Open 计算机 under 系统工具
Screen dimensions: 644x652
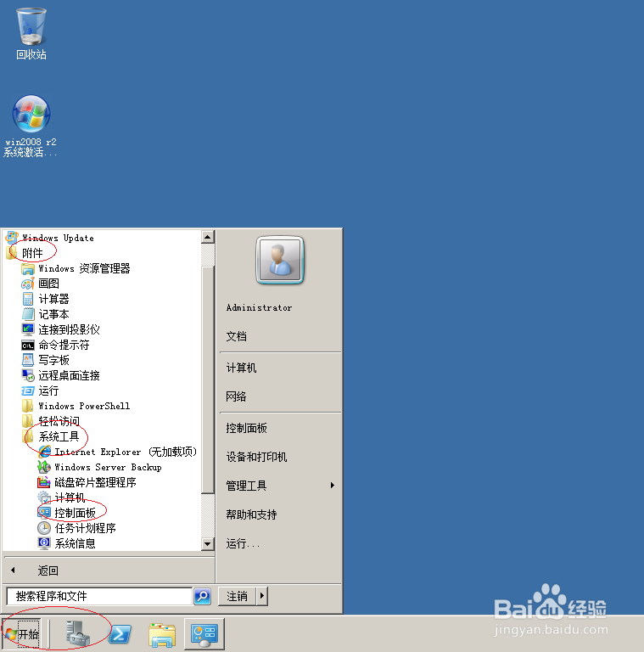(61, 497)
